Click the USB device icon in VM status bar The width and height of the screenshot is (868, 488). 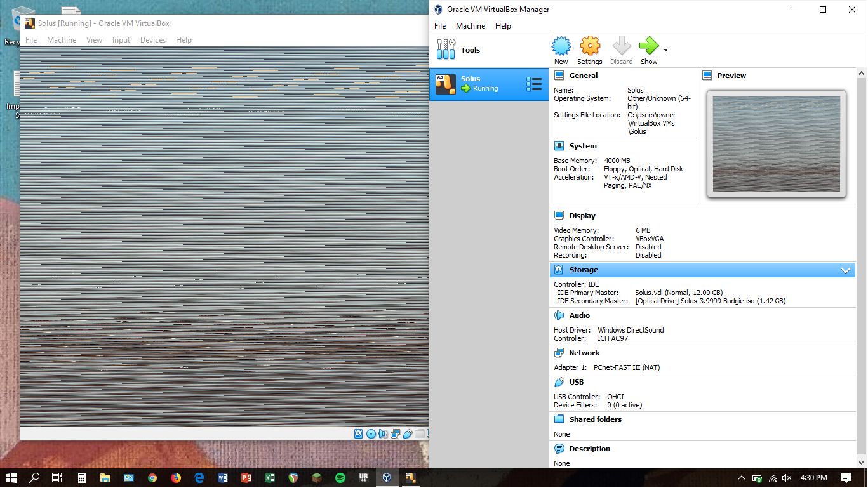pyautogui.click(x=407, y=434)
